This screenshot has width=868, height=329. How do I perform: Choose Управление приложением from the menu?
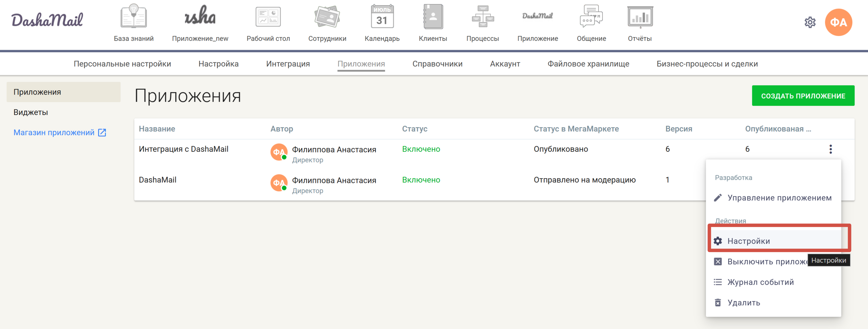coord(773,198)
